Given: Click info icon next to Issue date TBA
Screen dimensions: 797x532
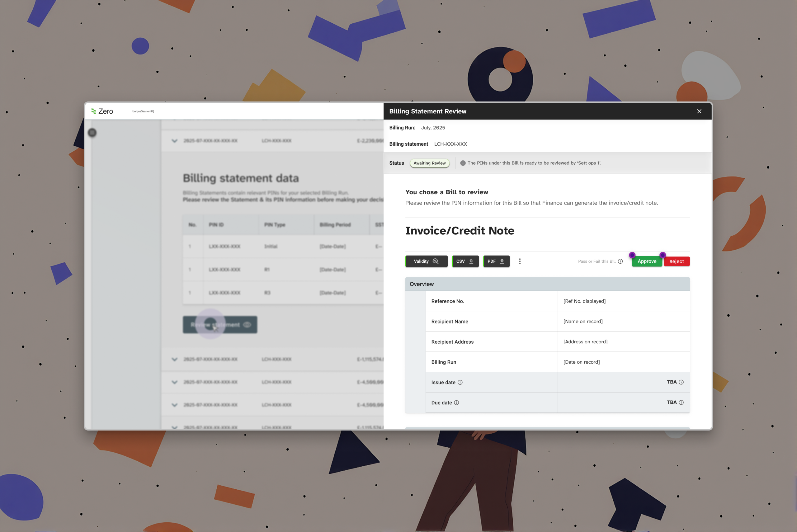Looking at the screenshot, I should (681, 382).
